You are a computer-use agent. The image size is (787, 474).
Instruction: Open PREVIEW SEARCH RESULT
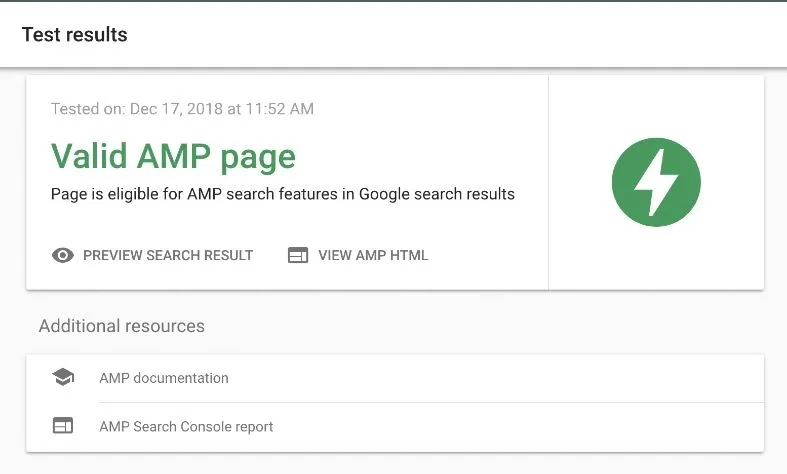(168, 255)
